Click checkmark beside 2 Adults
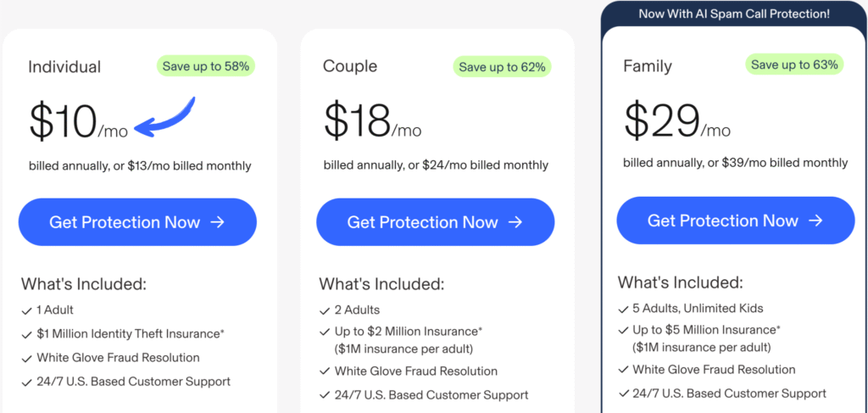Image resolution: width=868 pixels, height=413 pixels. (325, 310)
